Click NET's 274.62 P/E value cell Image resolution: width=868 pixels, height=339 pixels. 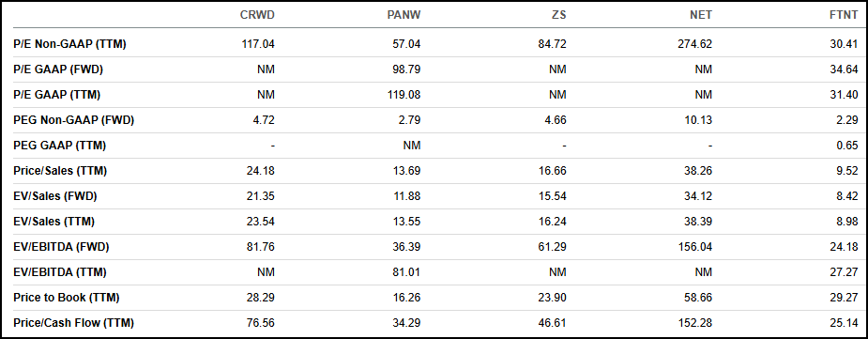[694, 44]
